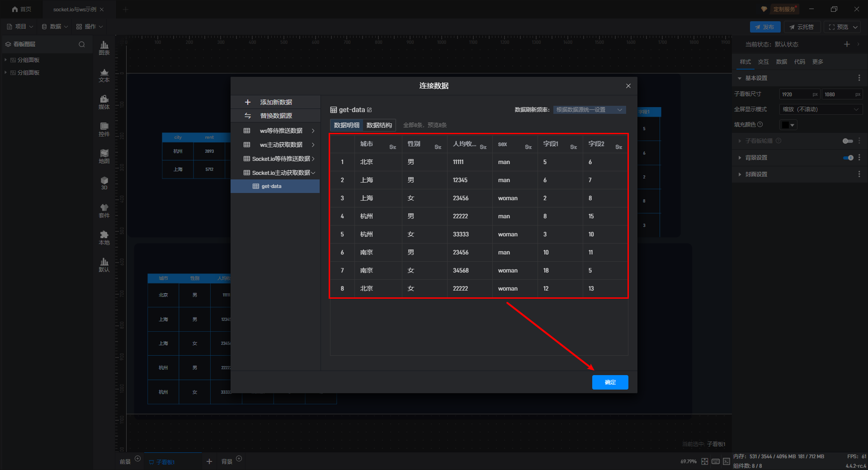Screen dimensions: 868x470
Task: Open the 地图 map components panel
Action: [104, 156]
